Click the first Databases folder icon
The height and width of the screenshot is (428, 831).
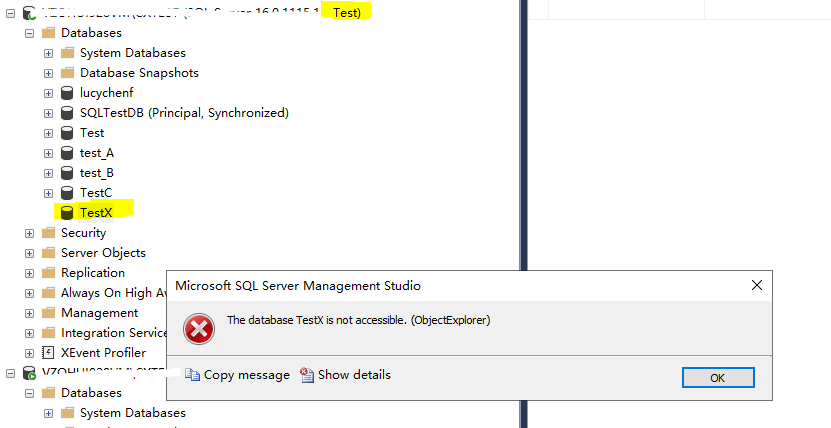coord(48,33)
